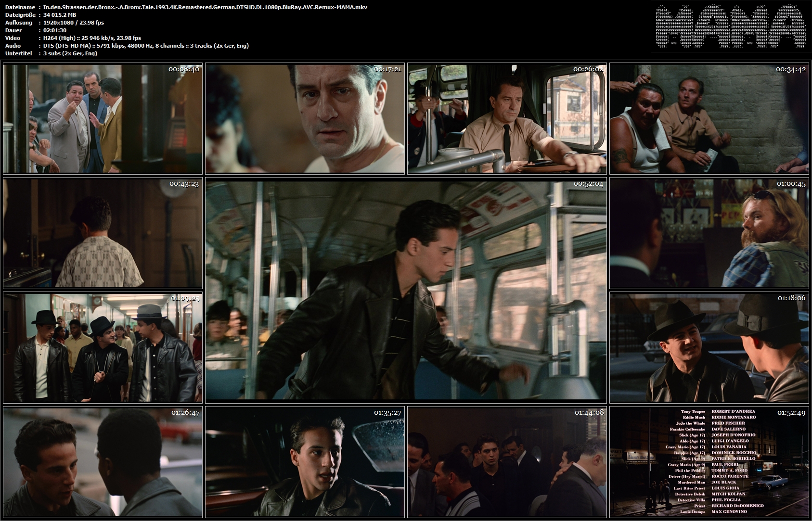The width and height of the screenshot is (812, 521).
Task: Click the role 'Frankie Coffeecake' in the credits
Action: [687, 429]
